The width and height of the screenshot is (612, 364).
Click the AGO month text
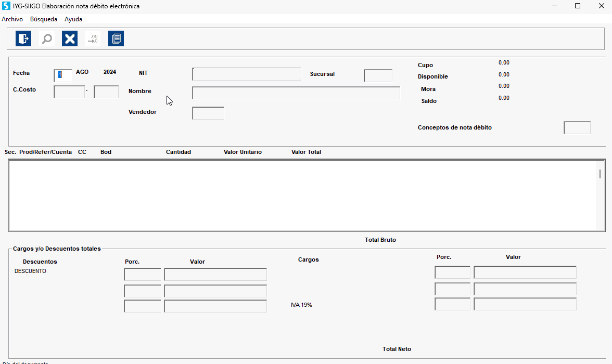tap(82, 72)
